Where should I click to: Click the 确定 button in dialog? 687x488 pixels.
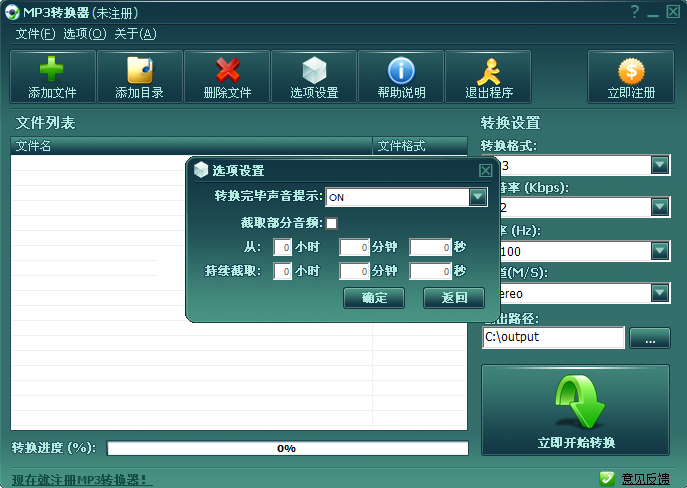pyautogui.click(x=374, y=298)
